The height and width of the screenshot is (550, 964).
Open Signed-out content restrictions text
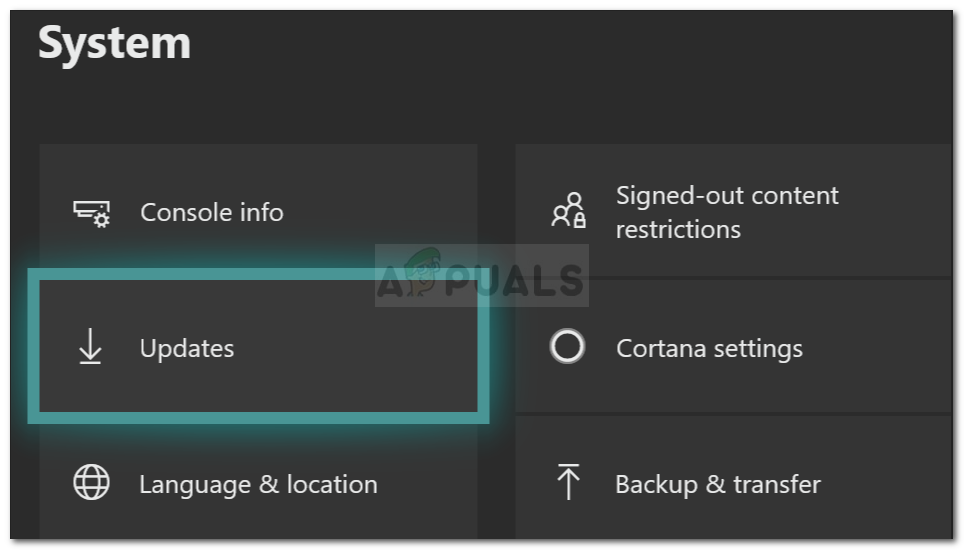coord(727,212)
